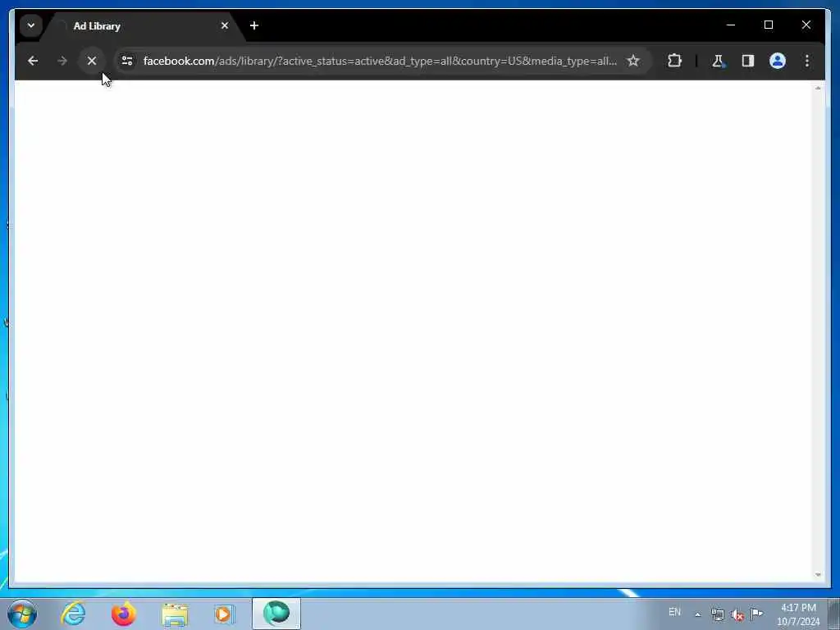
Task: Select the Ad Library tab
Action: point(142,25)
